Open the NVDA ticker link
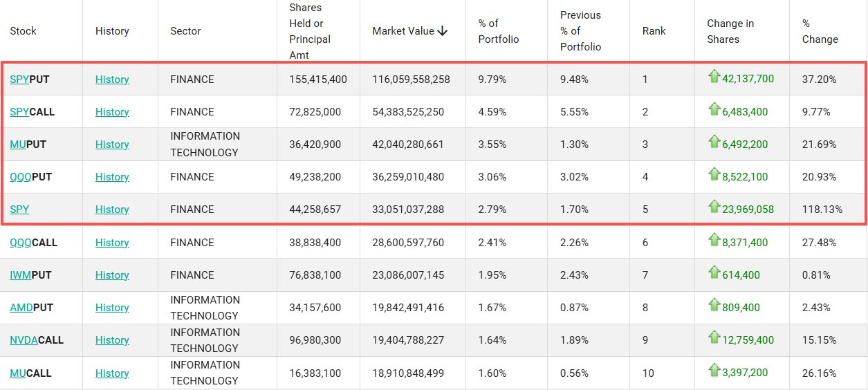The width and height of the screenshot is (868, 390). (24, 340)
